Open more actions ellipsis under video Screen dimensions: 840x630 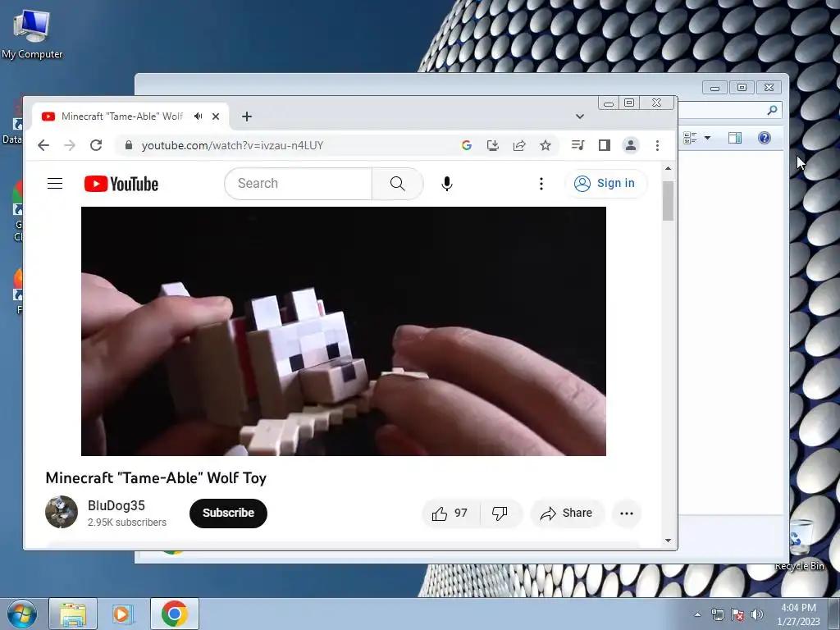tap(626, 514)
